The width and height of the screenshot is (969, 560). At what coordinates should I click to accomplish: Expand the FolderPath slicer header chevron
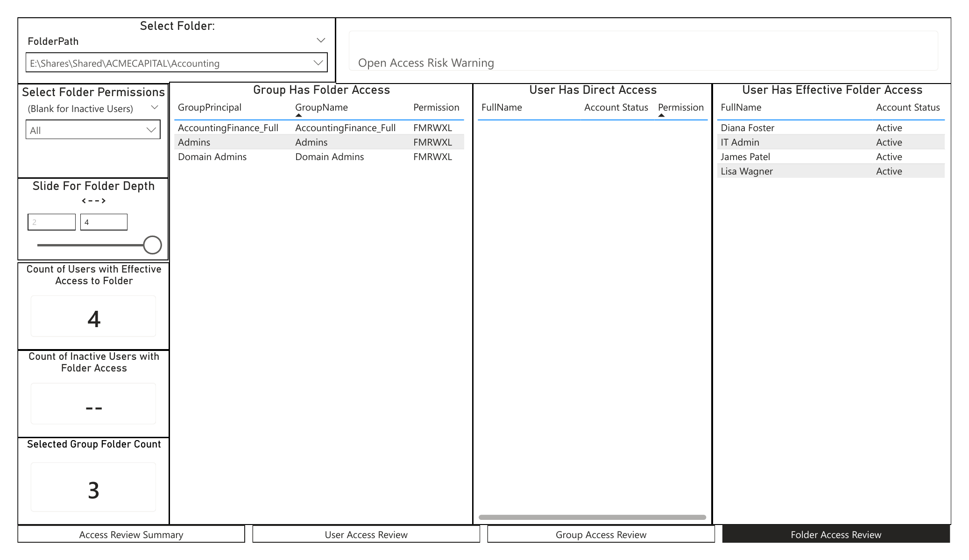(321, 41)
